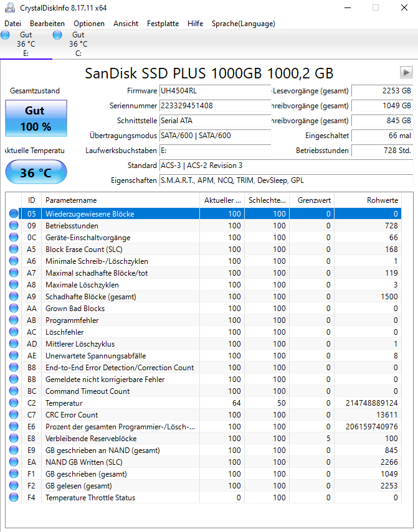Click status orb of Maximal schadhafte Blöcke row

coord(14,273)
